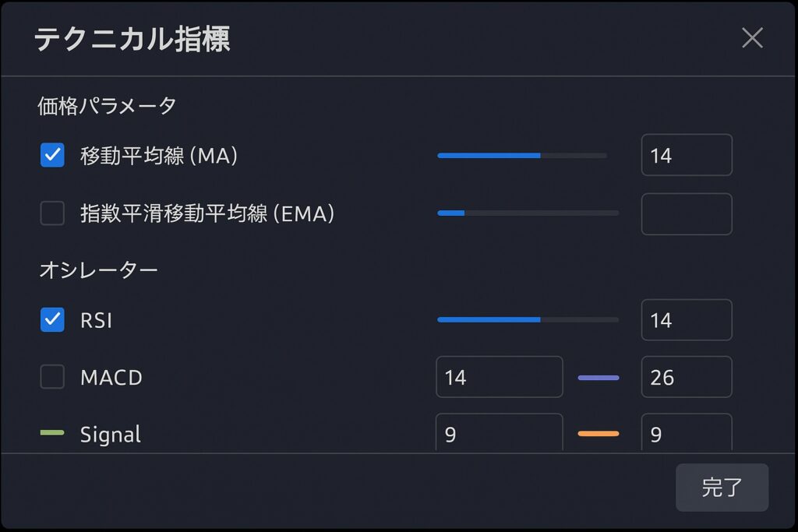Screen dimensions: 798x532
Task: Click the 完了 button
Action: 722,488
